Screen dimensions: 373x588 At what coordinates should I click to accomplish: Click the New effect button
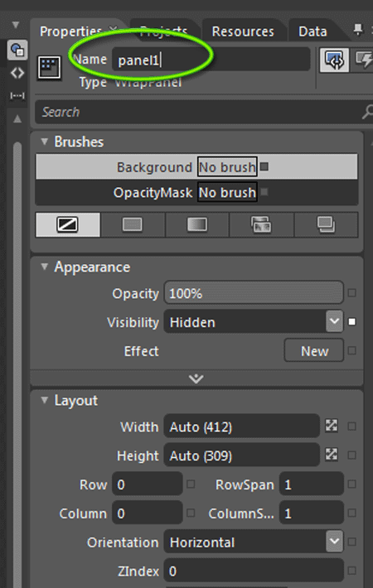[314, 350]
